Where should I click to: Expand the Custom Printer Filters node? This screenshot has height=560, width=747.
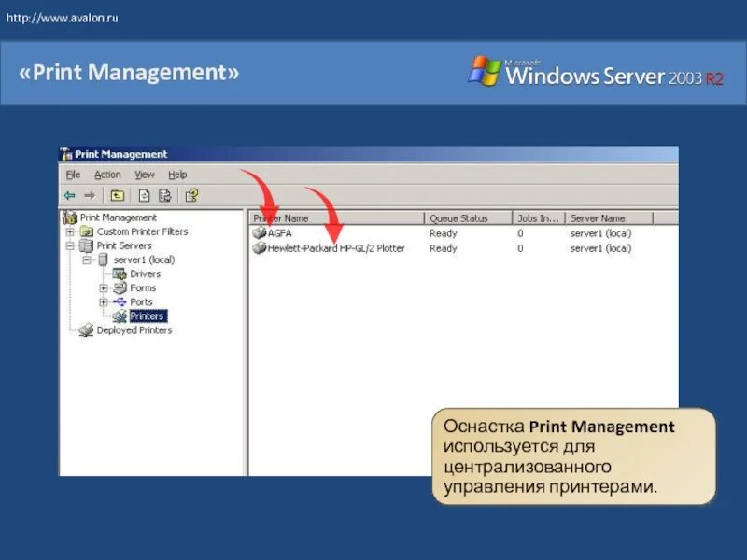click(x=70, y=231)
